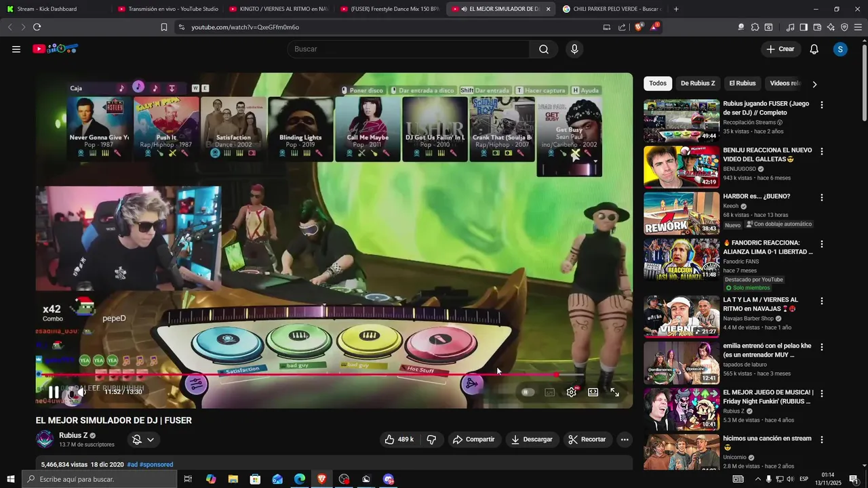The image size is (868, 488).
Task: Select the De Rubius Z chip
Action: click(698, 83)
